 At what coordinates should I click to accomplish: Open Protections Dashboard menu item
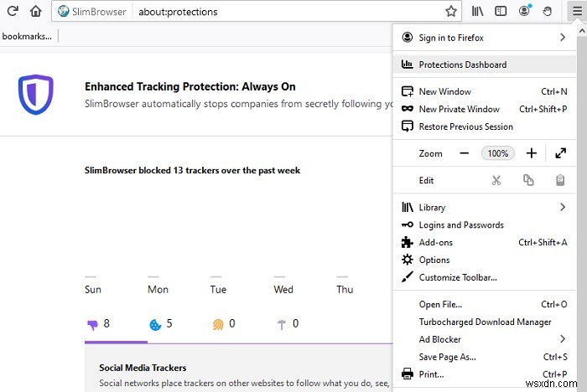(462, 64)
